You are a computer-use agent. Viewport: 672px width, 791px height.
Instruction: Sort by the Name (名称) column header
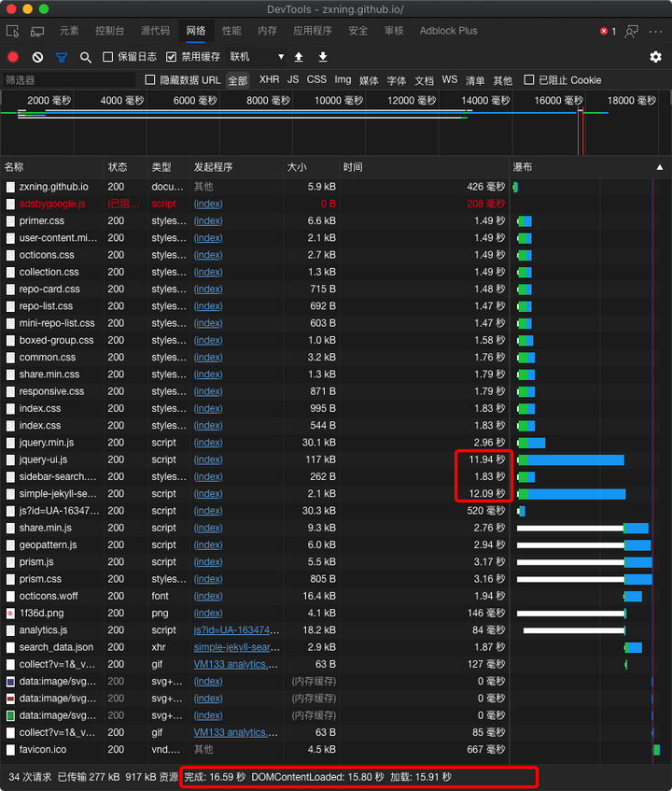coord(52,167)
